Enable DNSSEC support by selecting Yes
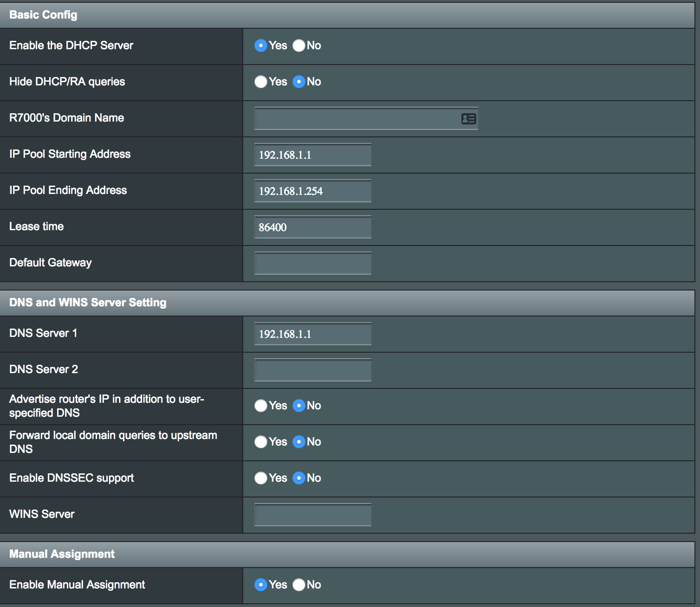Screen dimensions: 700x607 [x=261, y=478]
